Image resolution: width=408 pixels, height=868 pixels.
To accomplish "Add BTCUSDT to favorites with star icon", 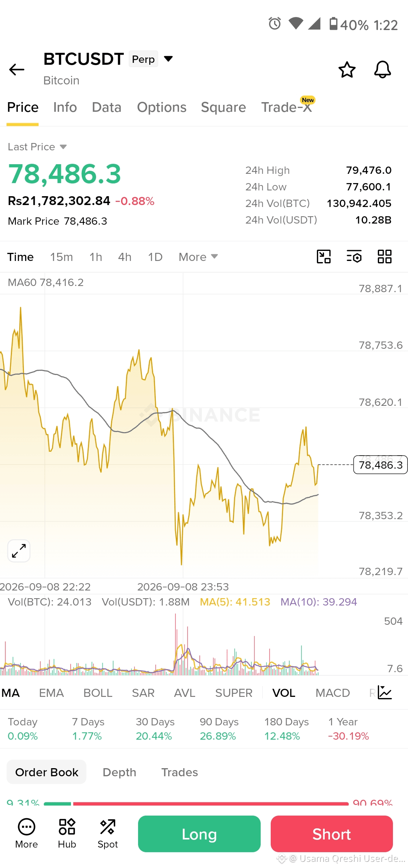I will coord(347,70).
